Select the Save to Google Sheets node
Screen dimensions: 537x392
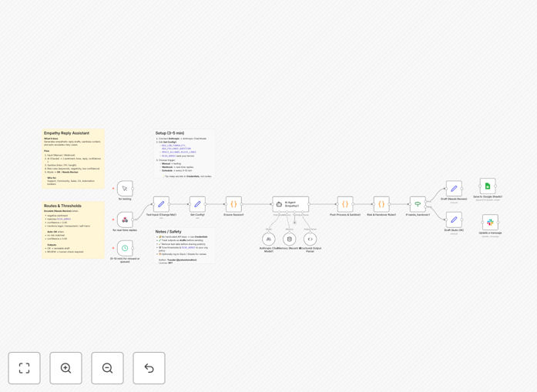pos(488,186)
